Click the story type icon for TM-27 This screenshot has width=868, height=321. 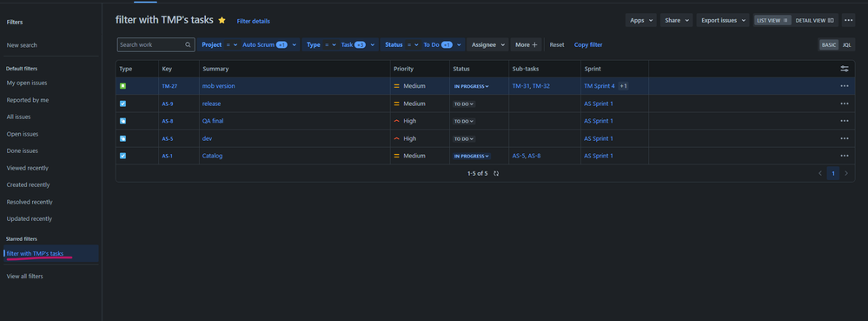[123, 86]
